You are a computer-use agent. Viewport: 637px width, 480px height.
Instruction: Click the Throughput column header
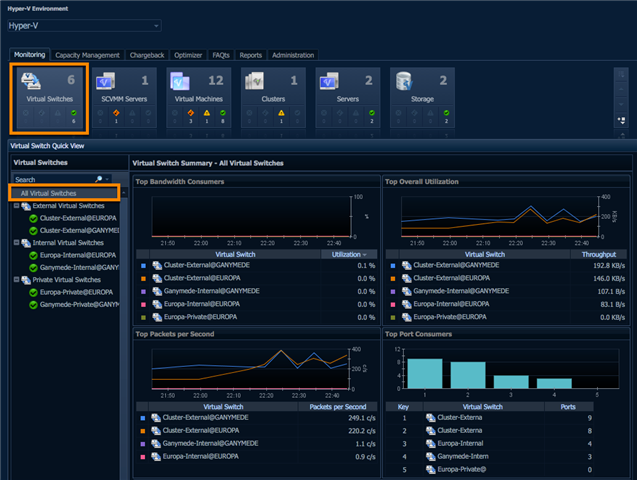(598, 255)
